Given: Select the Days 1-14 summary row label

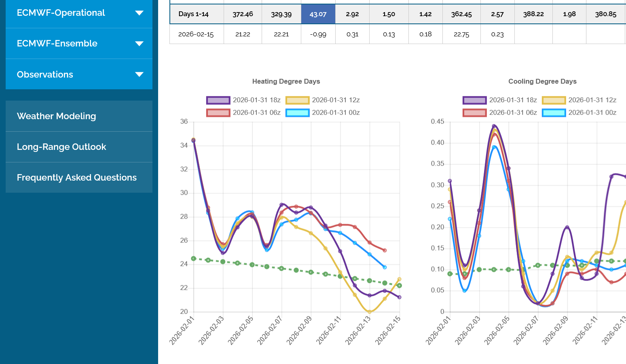Looking at the screenshot, I should tap(194, 14).
